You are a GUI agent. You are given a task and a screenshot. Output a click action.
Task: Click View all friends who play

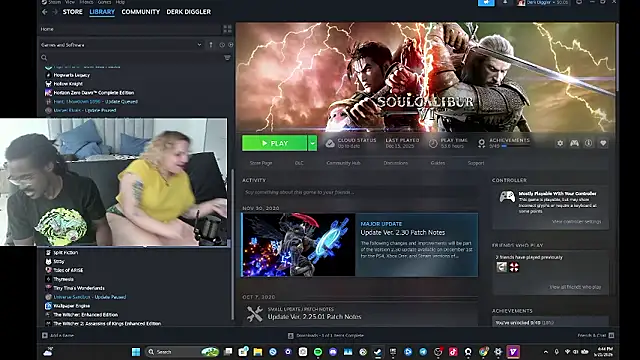click(x=575, y=287)
